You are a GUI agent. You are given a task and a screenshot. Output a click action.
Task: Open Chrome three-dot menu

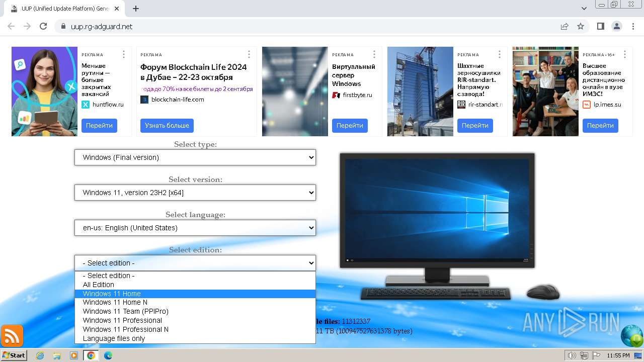click(632, 26)
